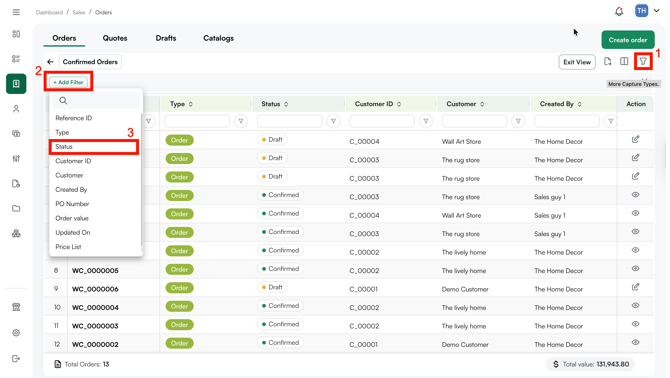The width and height of the screenshot is (670, 378).
Task: Open the products cubes sidebar icon
Action: tap(16, 233)
